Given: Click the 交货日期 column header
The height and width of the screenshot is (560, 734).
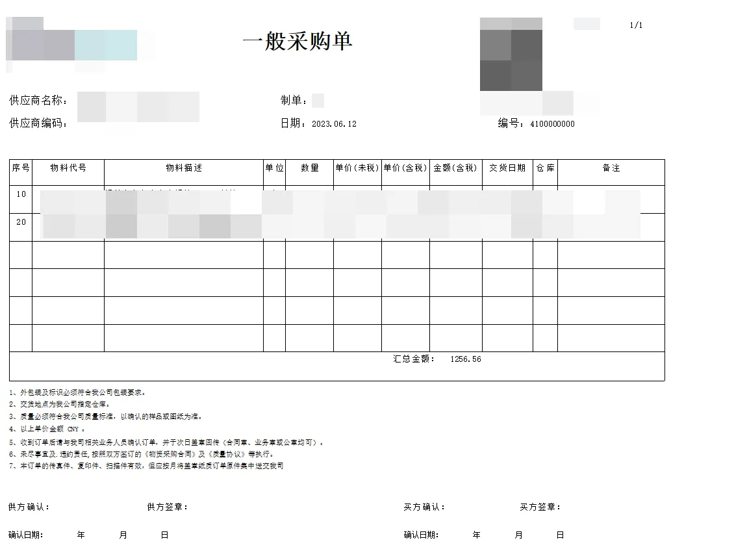Looking at the screenshot, I should [x=507, y=168].
